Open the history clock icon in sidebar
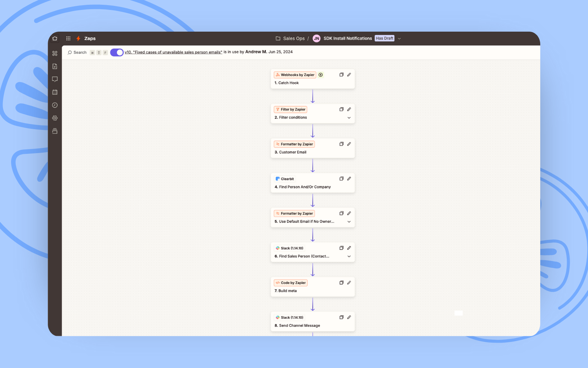This screenshot has width=588, height=368. [x=55, y=105]
